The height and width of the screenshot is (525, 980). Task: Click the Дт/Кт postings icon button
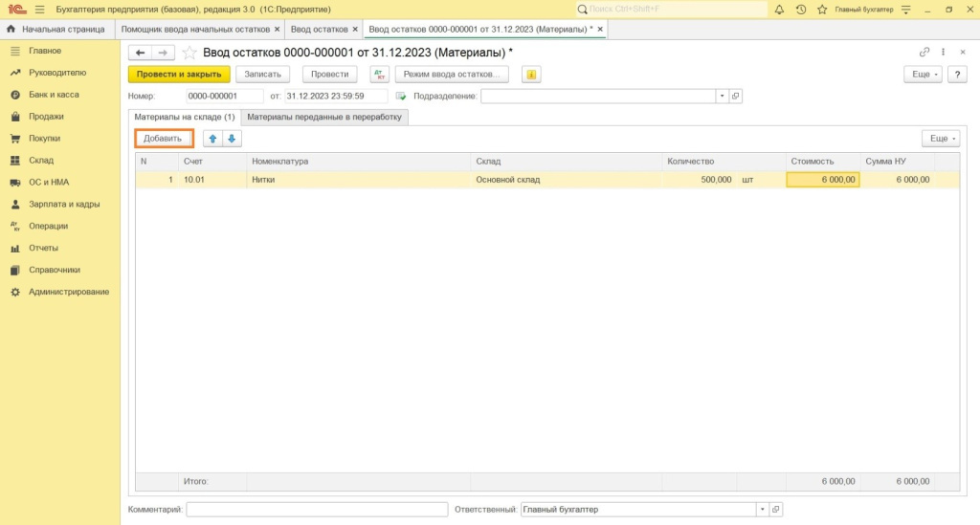tap(380, 74)
